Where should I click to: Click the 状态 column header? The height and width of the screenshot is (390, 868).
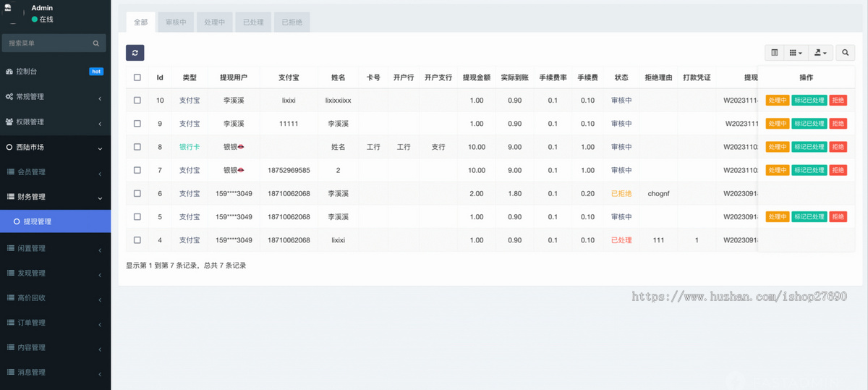(x=621, y=77)
